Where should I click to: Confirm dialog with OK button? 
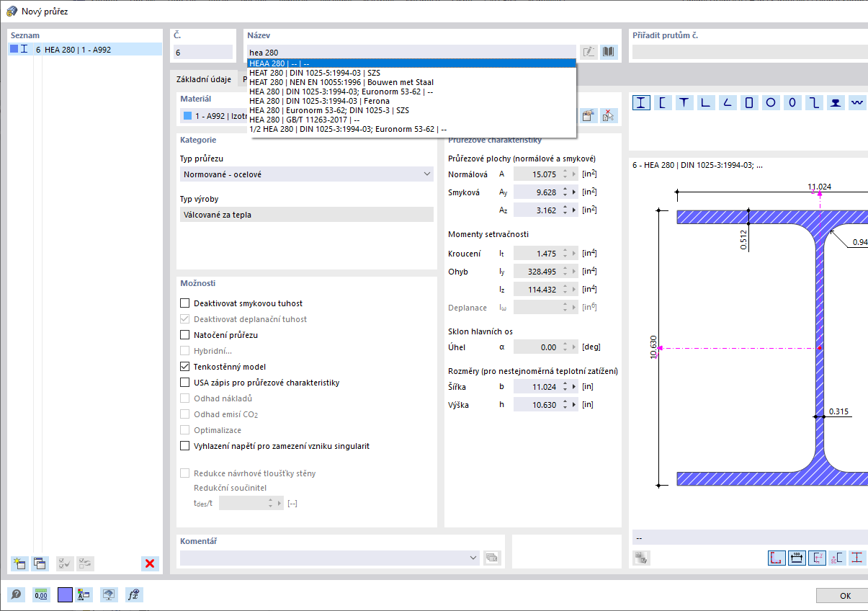843,596
